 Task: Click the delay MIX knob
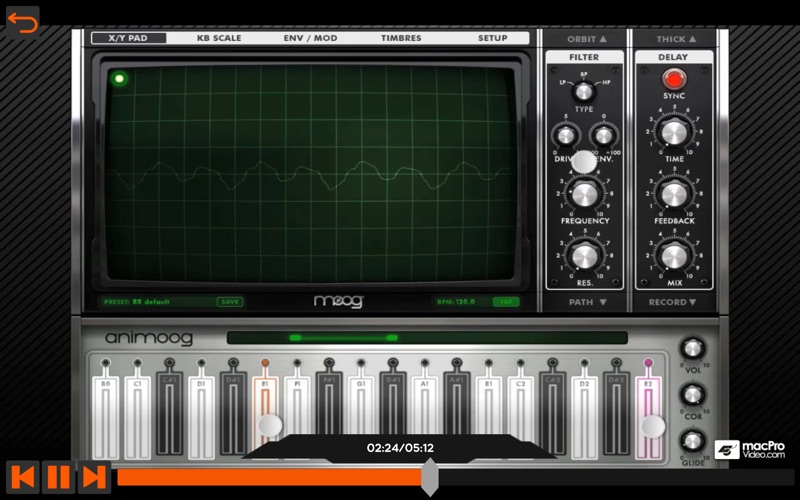coord(674,257)
